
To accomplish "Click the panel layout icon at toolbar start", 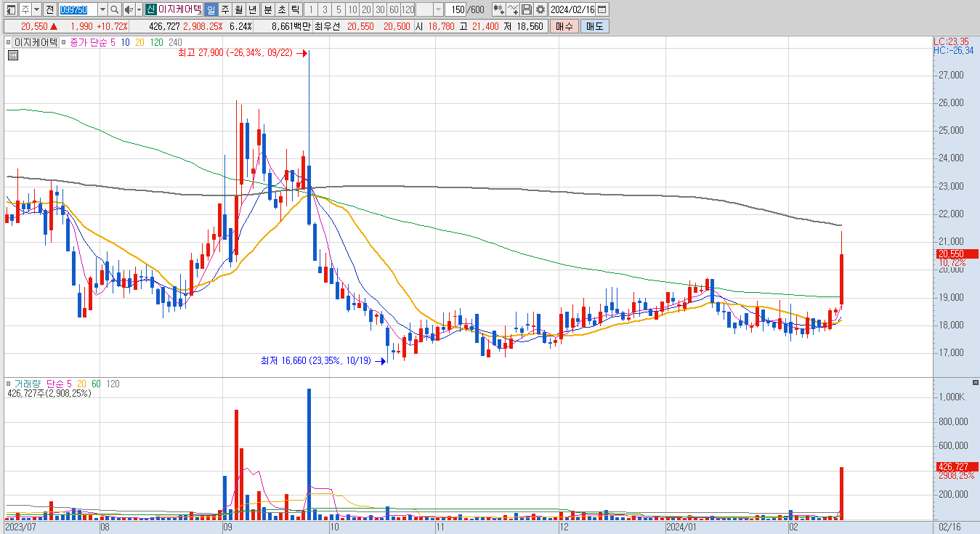I will point(11,9).
